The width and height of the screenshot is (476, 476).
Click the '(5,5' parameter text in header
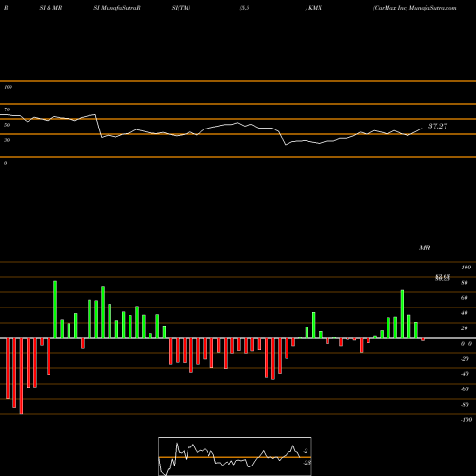click(x=245, y=8)
